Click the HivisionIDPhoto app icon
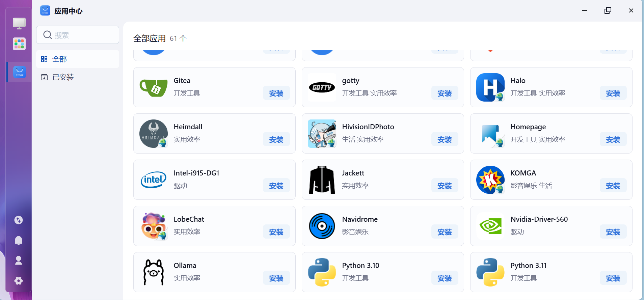Image resolution: width=644 pixels, height=300 pixels. click(x=322, y=134)
